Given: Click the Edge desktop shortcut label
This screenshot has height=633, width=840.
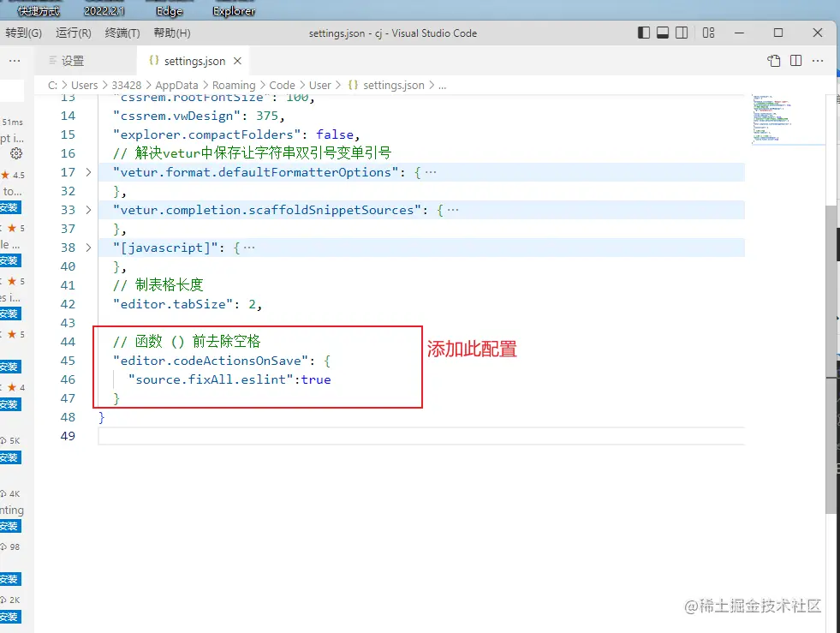Looking at the screenshot, I should 170,11.
